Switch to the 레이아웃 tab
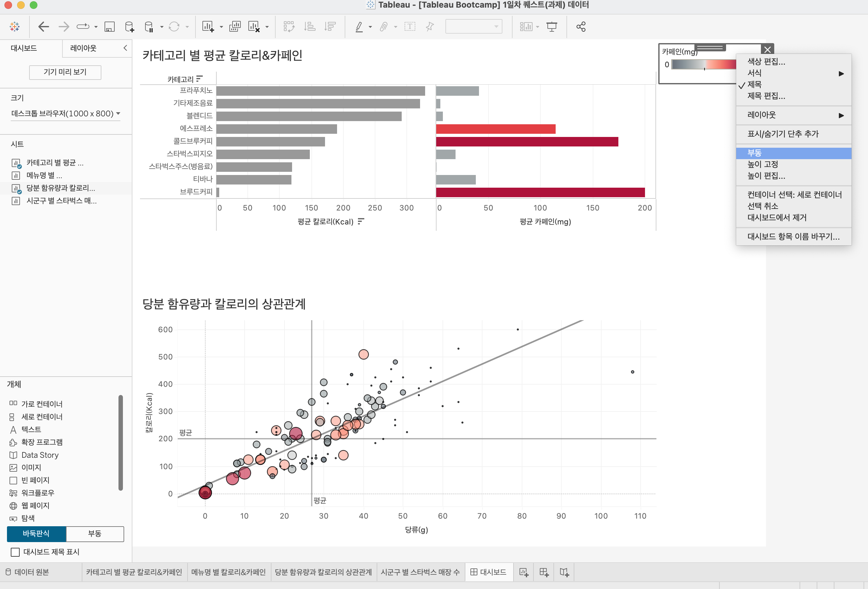This screenshot has height=589, width=868. click(x=83, y=48)
